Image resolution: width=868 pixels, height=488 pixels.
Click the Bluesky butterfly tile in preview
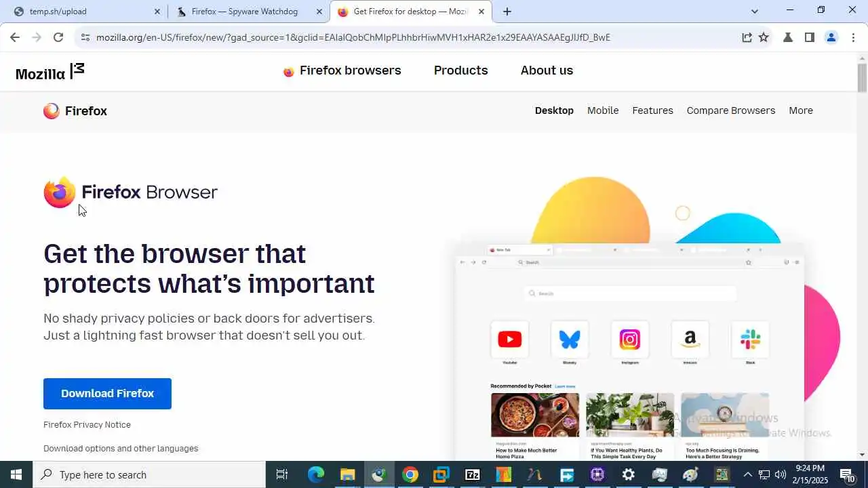570,339
